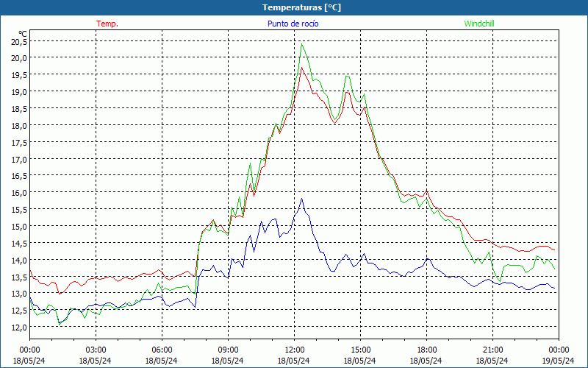Click the "14,5" y-axis value
Viewport: 588px width, 368px height.
click(x=19, y=244)
